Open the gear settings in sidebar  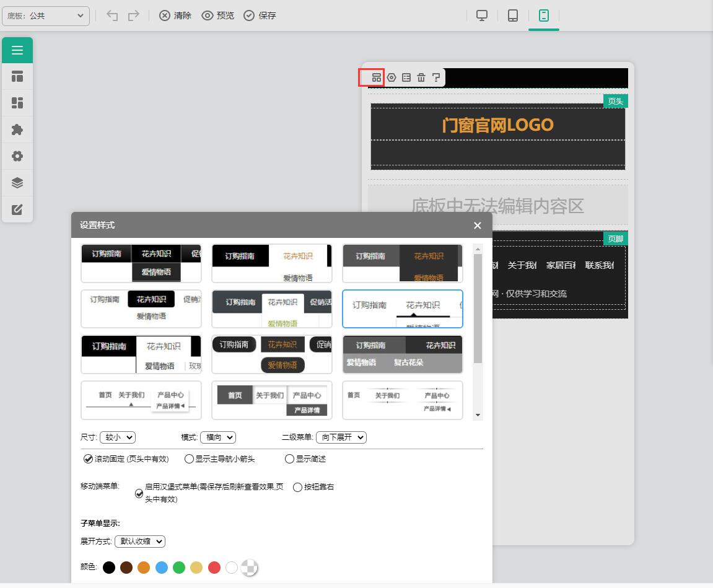[x=17, y=156]
